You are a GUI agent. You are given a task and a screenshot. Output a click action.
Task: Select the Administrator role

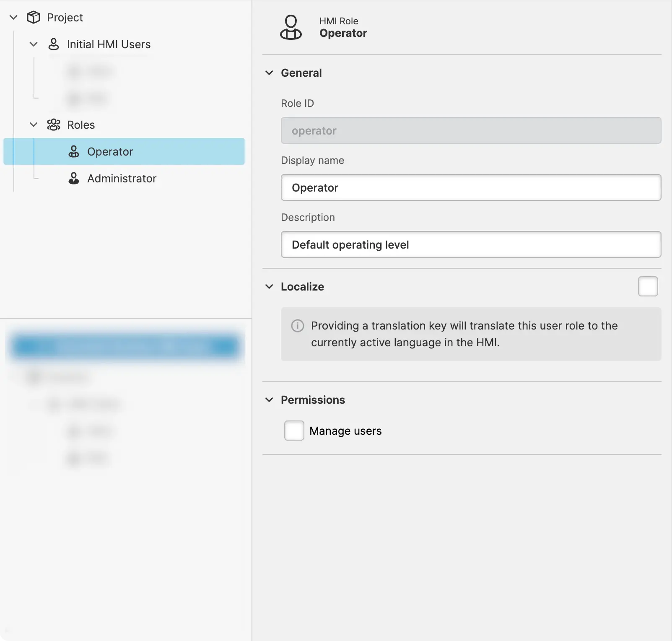point(122,178)
